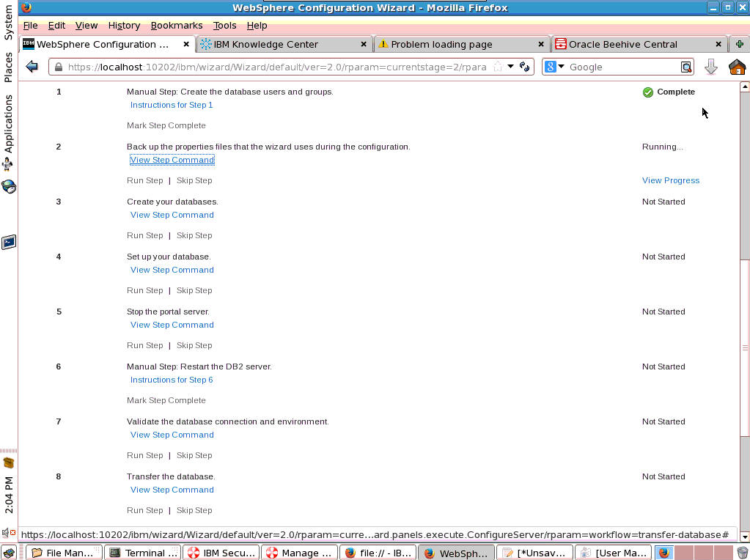Click into the URL address field
The image size is (750, 560).
tap(276, 67)
